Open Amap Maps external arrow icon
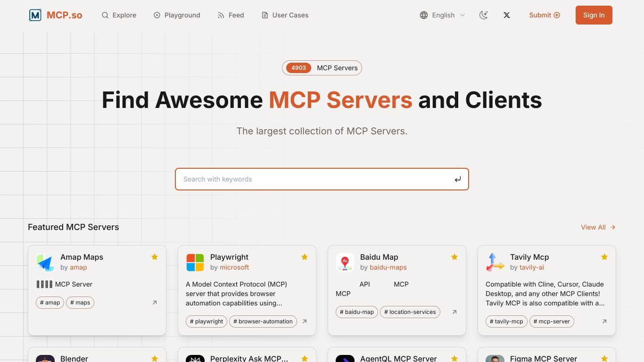Screen dimensions: 644x362 click(155, 303)
